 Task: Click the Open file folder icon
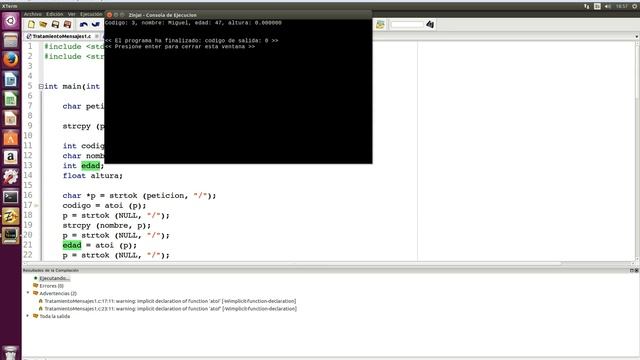43,24
